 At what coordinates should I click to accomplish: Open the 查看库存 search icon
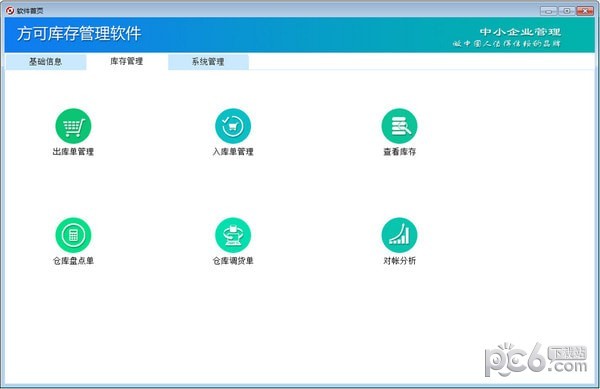coord(399,126)
